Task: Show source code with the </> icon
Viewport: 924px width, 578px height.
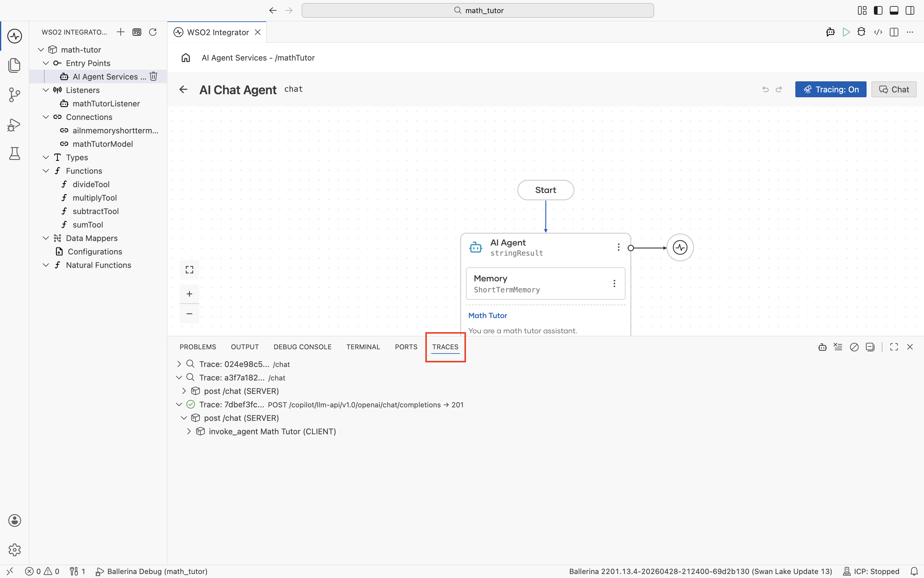Action: coord(878,32)
